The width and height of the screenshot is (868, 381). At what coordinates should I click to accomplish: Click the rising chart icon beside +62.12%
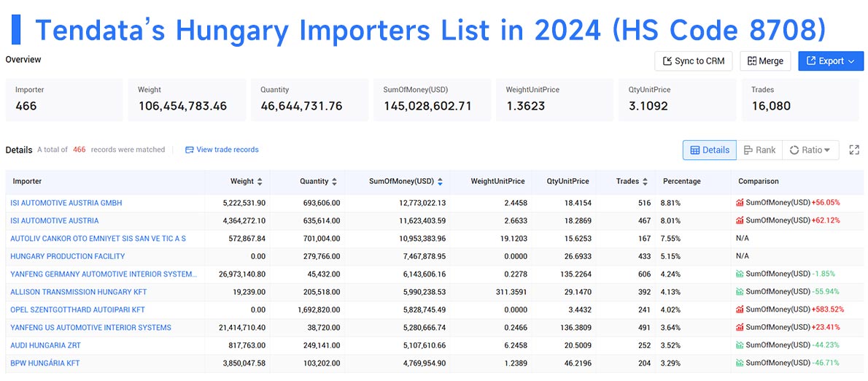click(740, 220)
